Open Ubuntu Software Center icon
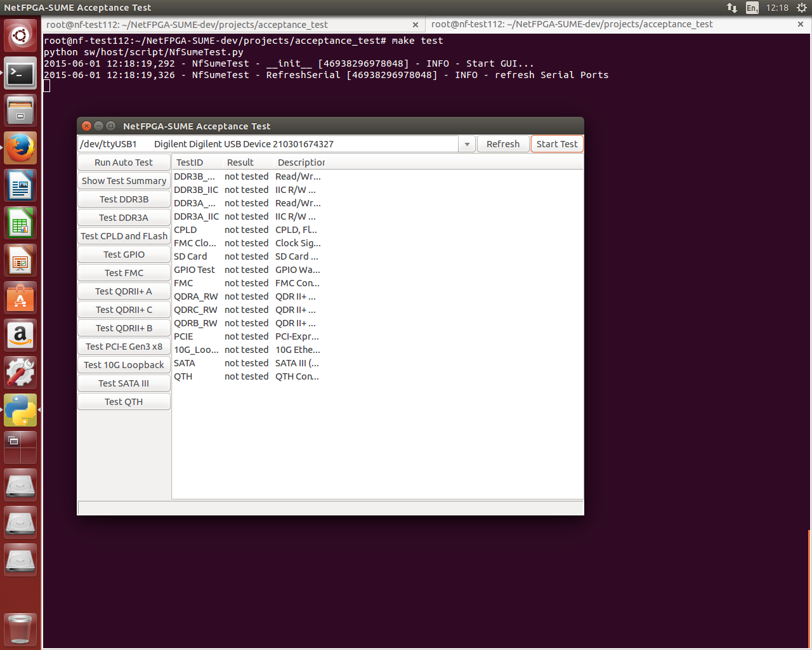This screenshot has height=650, width=812. tap(21, 298)
